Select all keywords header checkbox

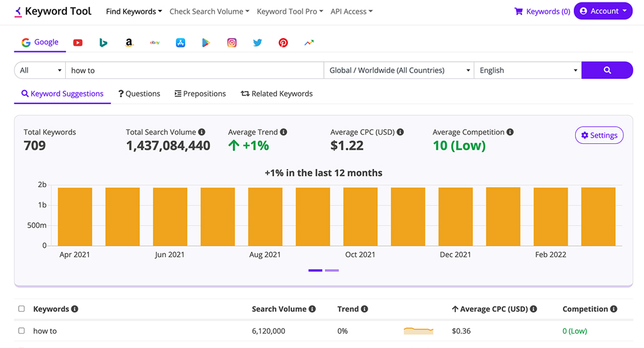tap(21, 309)
